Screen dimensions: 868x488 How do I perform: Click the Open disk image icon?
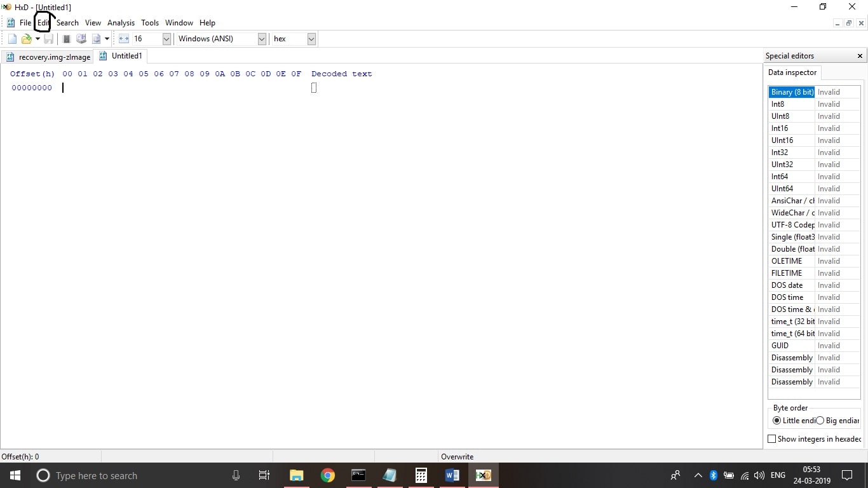(x=97, y=39)
